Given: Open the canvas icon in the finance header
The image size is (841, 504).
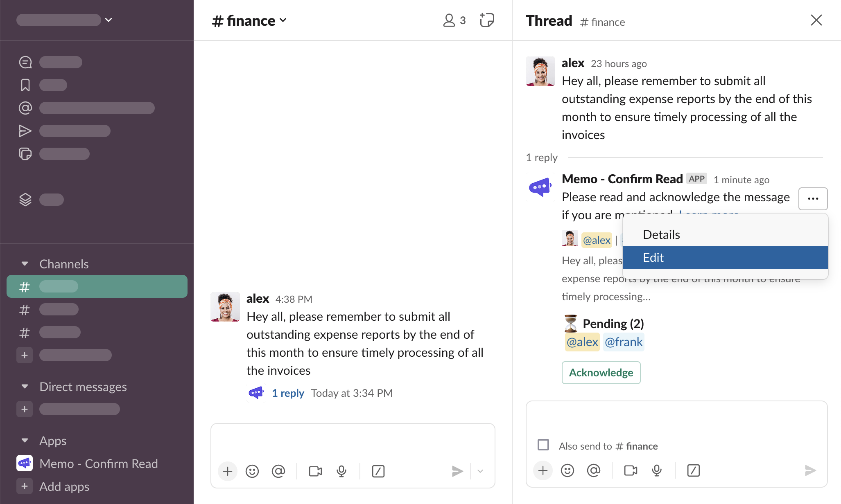Looking at the screenshot, I should (487, 20).
